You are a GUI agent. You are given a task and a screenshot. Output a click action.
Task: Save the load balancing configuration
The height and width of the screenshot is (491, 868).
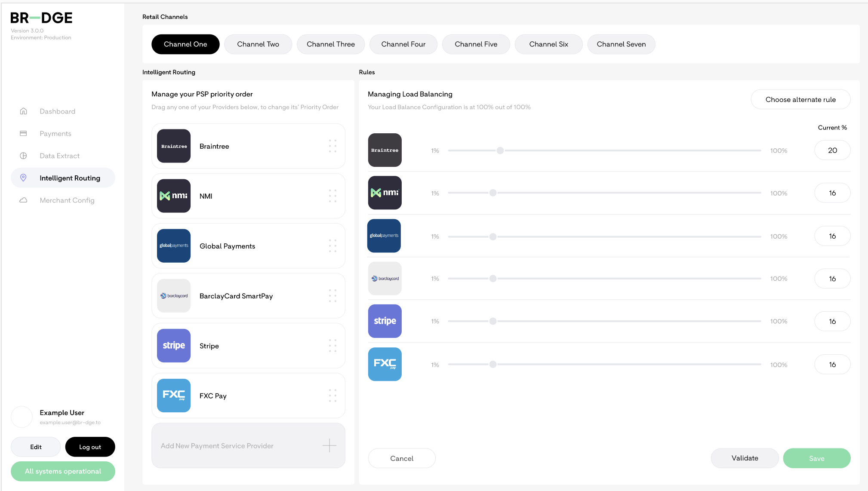(x=817, y=458)
